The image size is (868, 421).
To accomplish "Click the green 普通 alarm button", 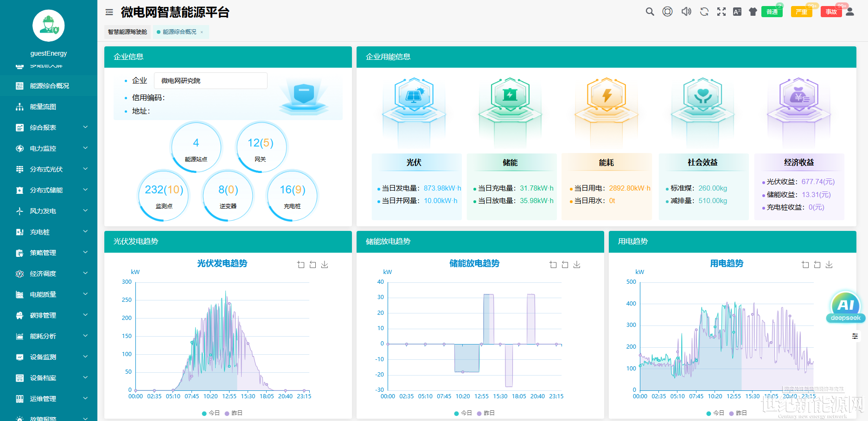I will (x=772, y=12).
